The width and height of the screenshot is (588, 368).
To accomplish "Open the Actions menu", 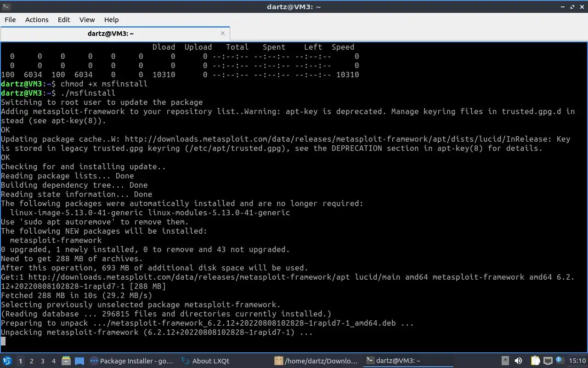I will point(37,19).
